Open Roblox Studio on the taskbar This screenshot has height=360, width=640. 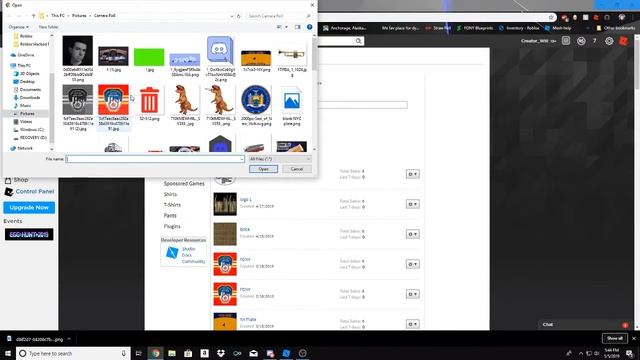[286, 353]
